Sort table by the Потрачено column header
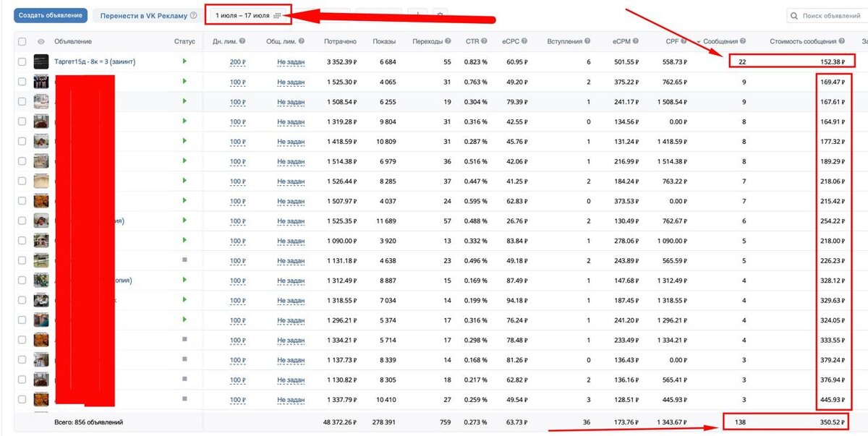This screenshot has width=868, height=436. (340, 41)
